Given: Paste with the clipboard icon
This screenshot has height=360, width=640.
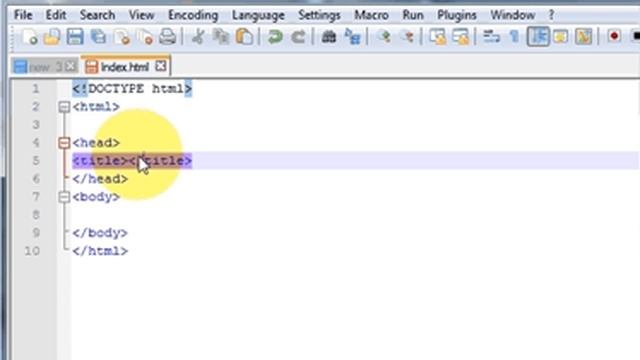Looking at the screenshot, I should [244, 37].
